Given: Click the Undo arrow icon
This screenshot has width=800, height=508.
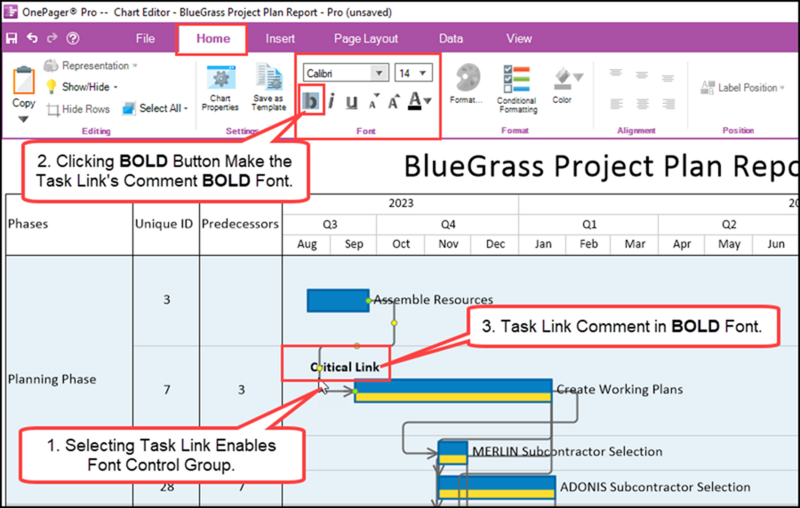Looking at the screenshot, I should pos(32,38).
